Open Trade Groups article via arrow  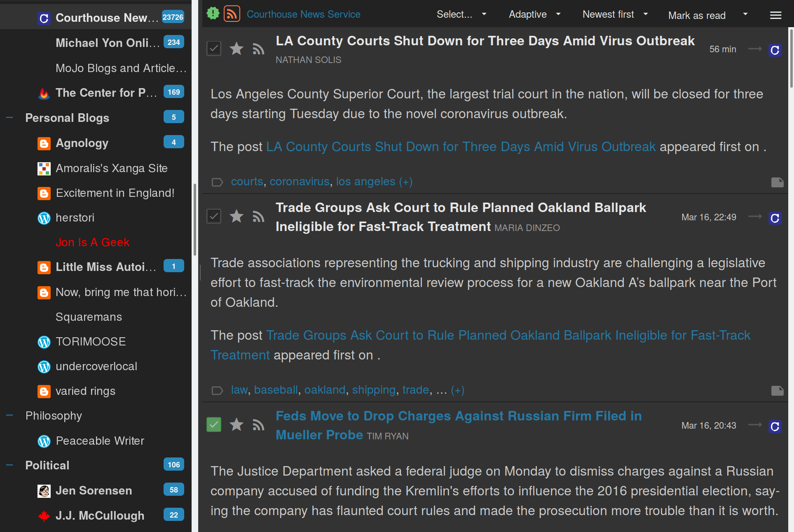(755, 217)
